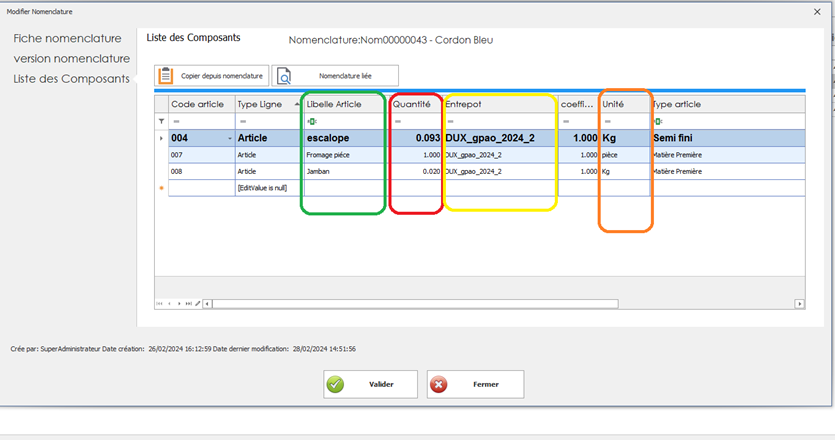Switch to version nomenclature section

click(71, 58)
